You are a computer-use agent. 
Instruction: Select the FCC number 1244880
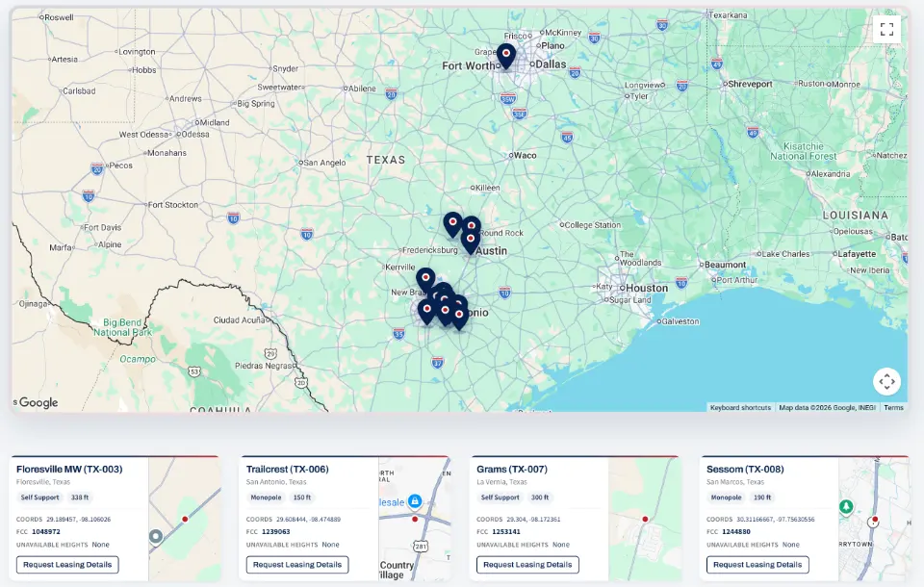[736, 531]
